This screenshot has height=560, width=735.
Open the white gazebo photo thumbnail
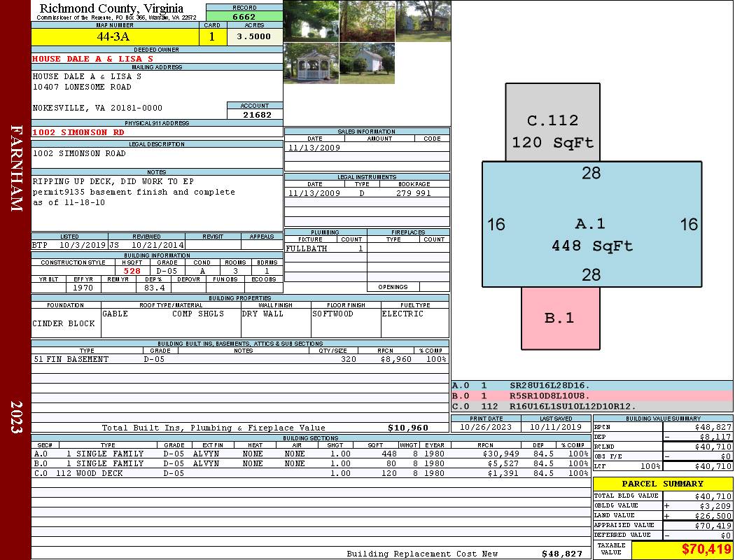(311, 63)
